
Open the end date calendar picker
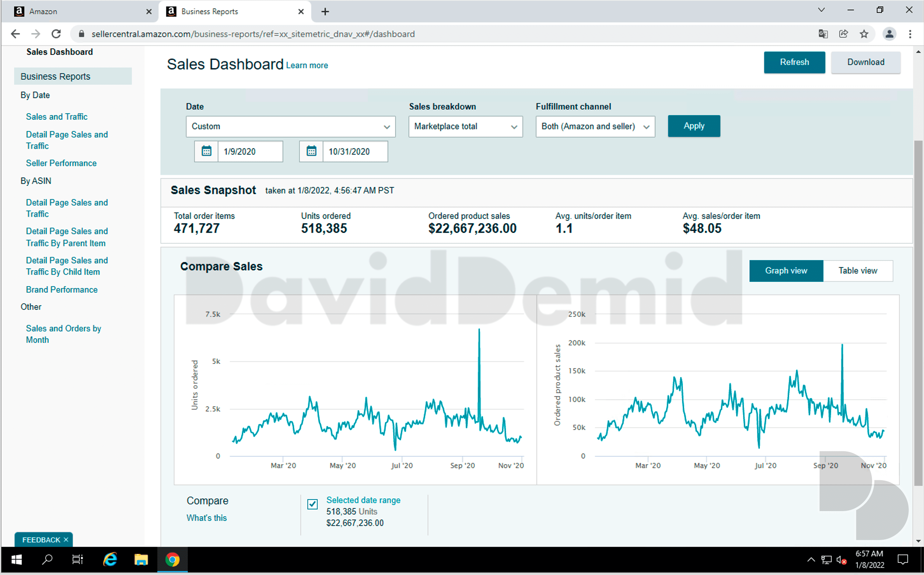click(311, 151)
